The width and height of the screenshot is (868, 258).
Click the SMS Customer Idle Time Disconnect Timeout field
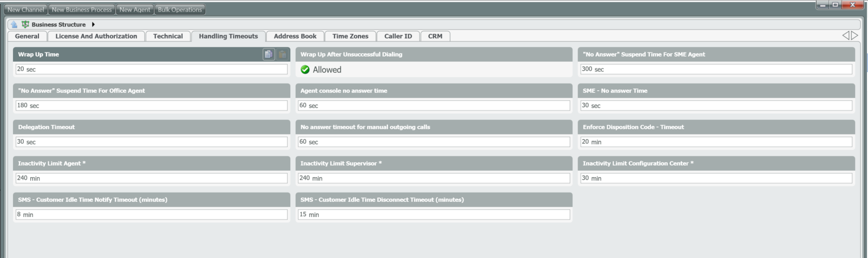click(x=434, y=214)
